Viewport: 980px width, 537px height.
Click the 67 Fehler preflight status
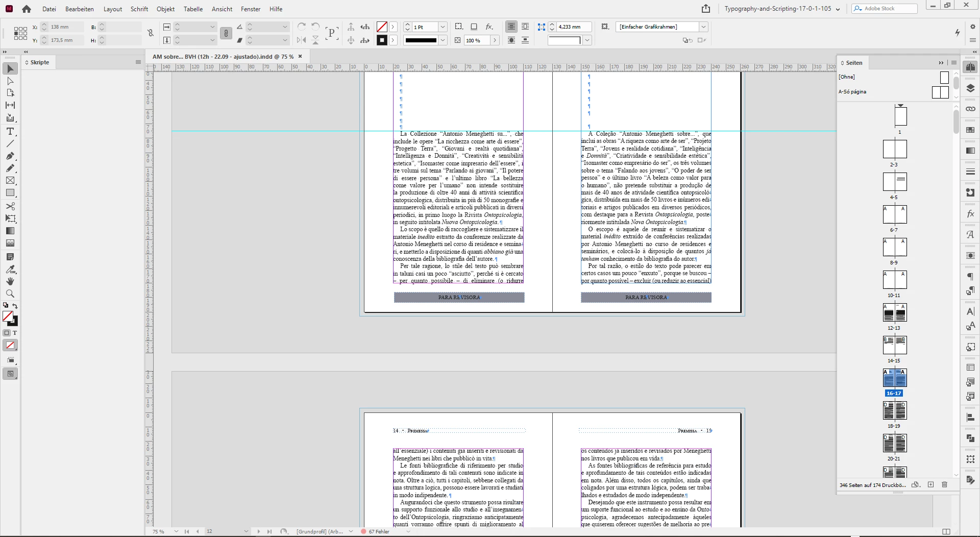[x=378, y=531]
